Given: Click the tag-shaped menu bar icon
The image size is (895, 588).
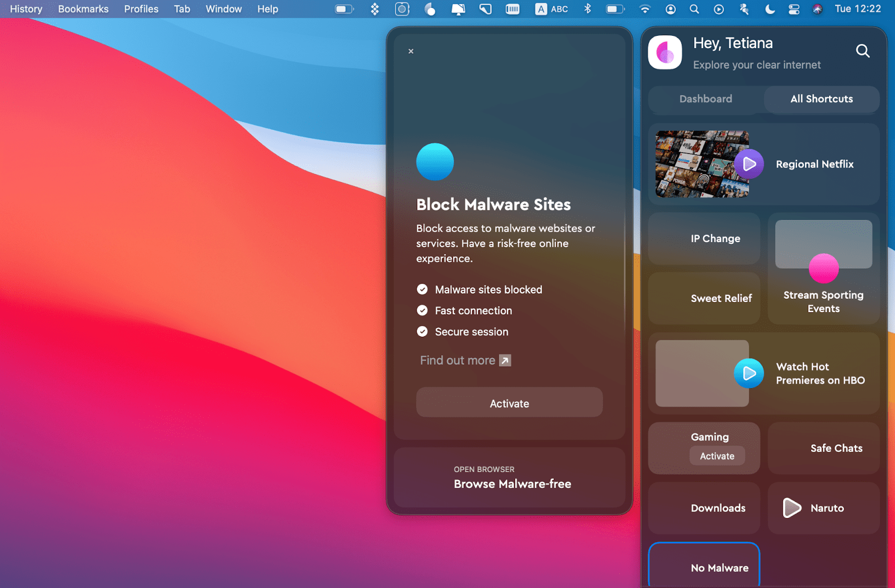Looking at the screenshot, I should pyautogui.click(x=486, y=9).
